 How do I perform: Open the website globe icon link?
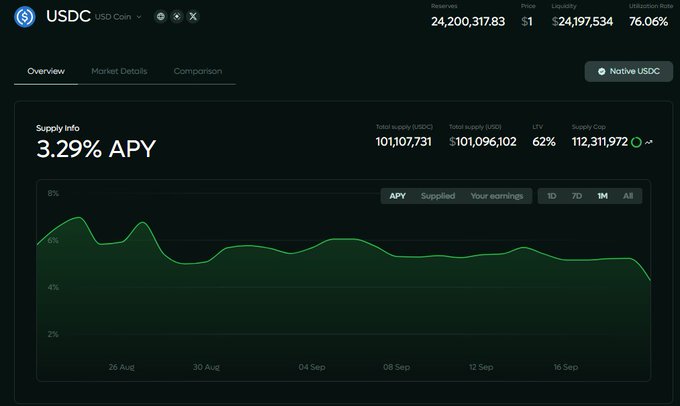(x=160, y=16)
